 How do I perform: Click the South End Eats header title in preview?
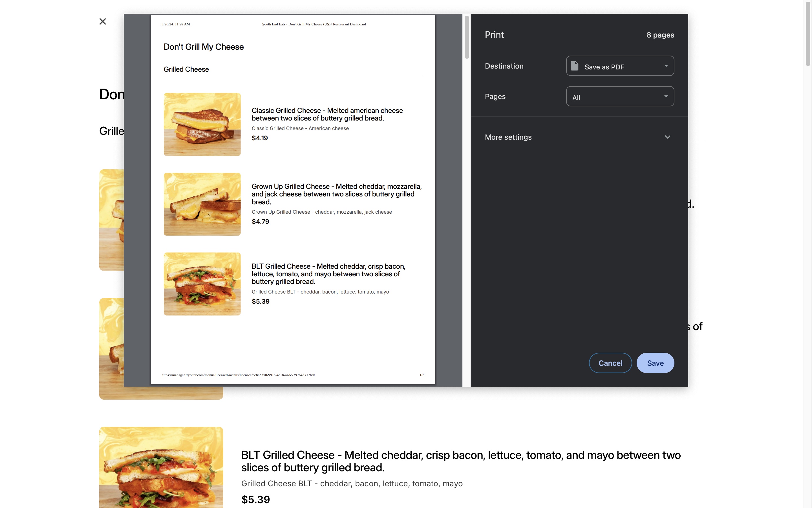click(314, 24)
